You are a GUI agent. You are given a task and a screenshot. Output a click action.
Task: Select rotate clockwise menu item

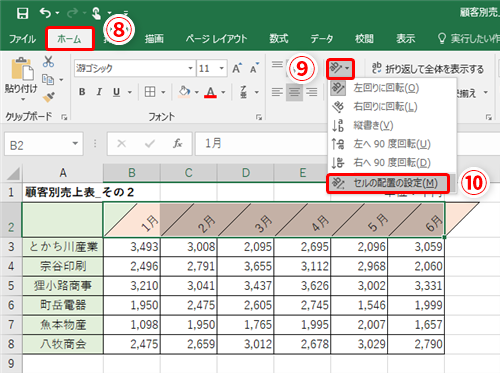click(392, 107)
